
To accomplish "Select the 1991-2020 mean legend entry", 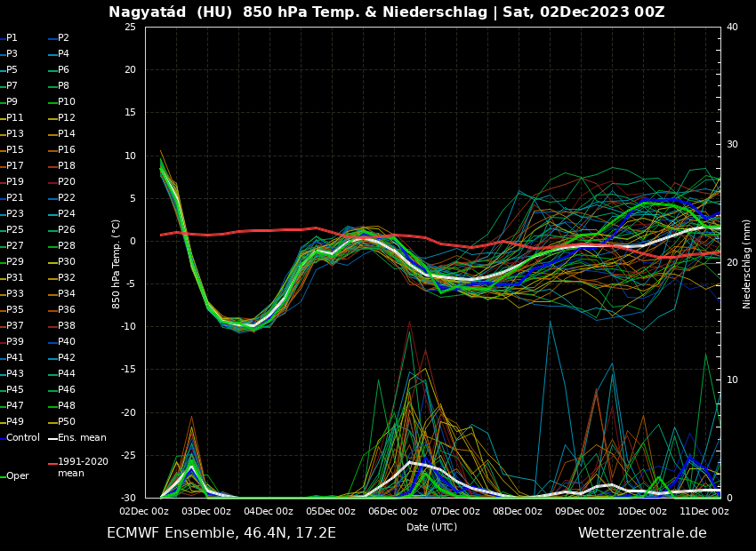I will (83, 467).
